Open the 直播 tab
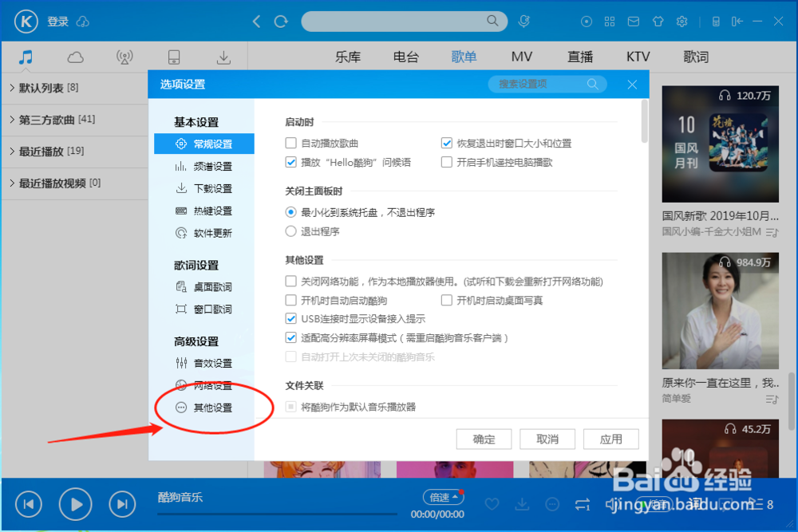798x532 pixels. click(580, 57)
